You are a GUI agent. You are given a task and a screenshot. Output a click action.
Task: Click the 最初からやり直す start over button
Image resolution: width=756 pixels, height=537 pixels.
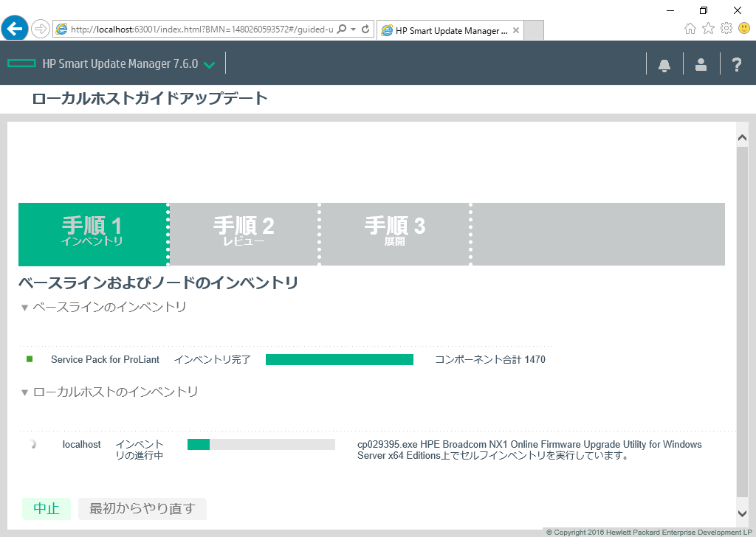tap(142, 508)
